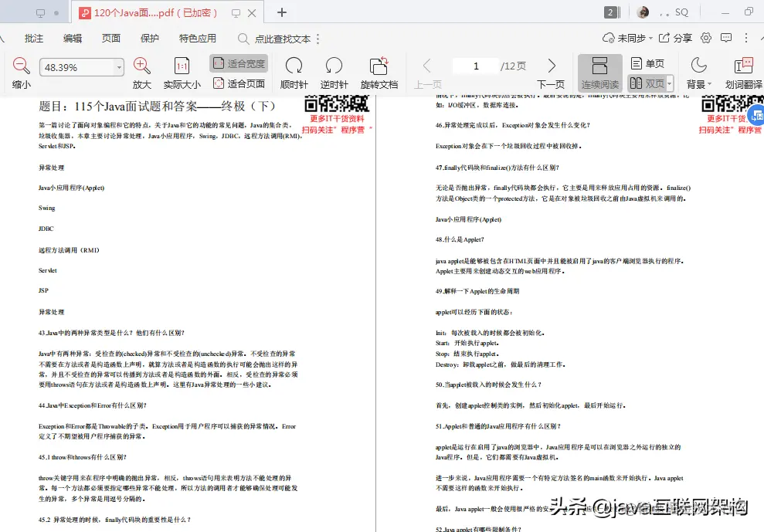Open the 批注 annotation menu

tap(33, 37)
